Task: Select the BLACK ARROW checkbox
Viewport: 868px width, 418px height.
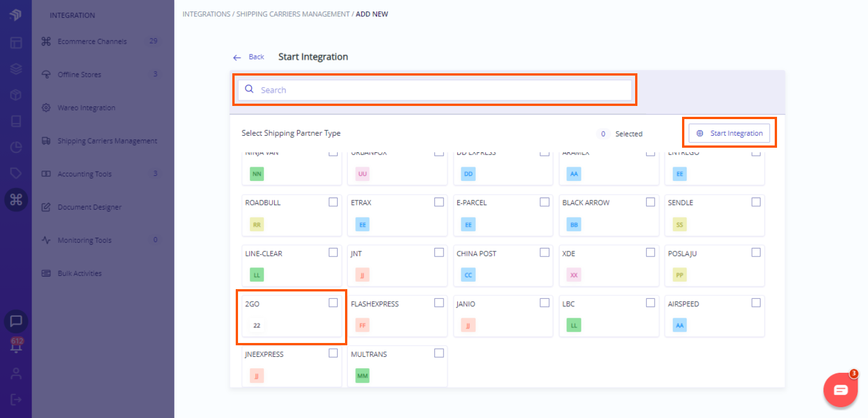Action: point(651,202)
